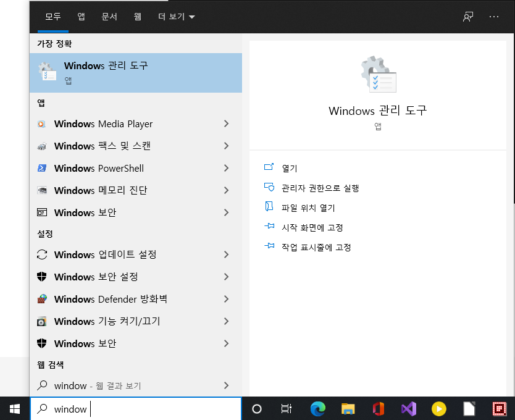Click the Windows 업데이트 설정 refresh icon
Screen dimensions: 515x420
[x=42, y=254]
